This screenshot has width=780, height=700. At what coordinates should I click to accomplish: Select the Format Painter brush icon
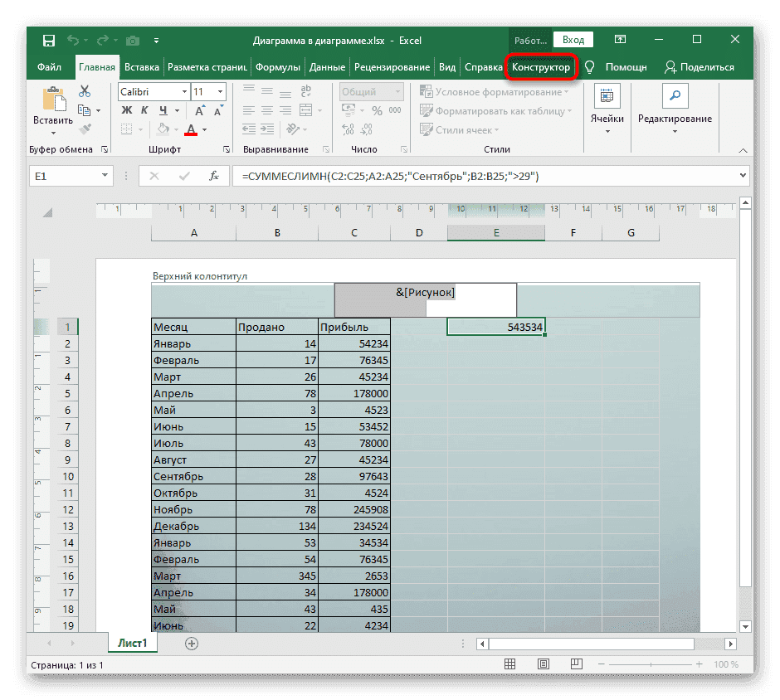(84, 129)
